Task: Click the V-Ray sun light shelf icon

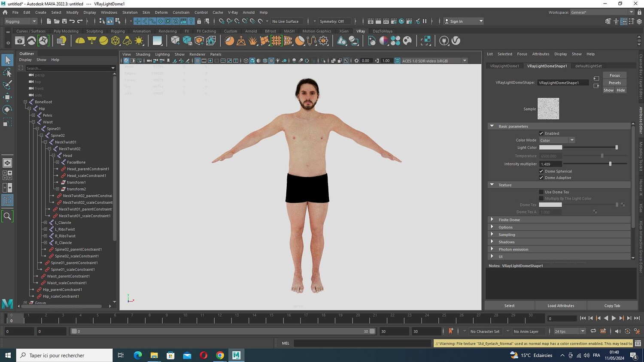Action: pos(139,41)
